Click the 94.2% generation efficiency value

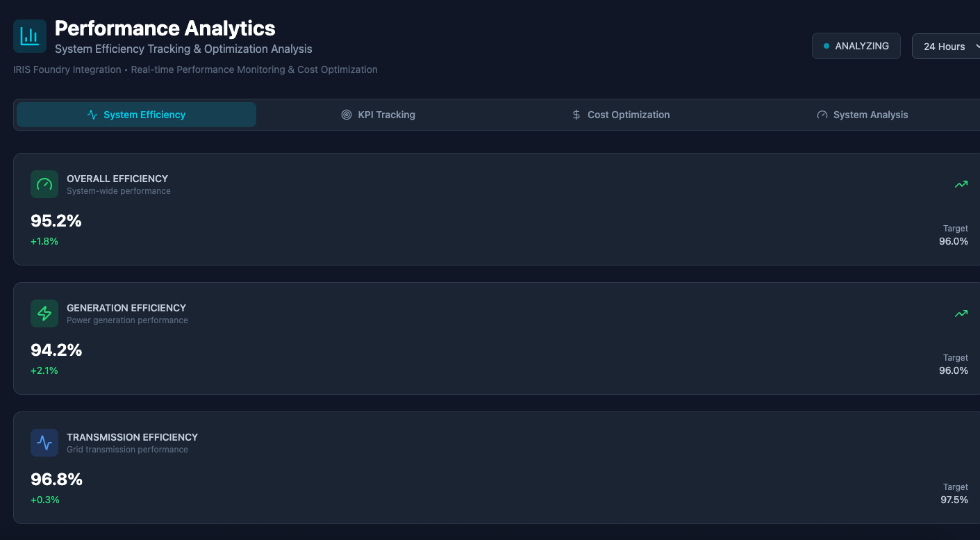tap(56, 350)
